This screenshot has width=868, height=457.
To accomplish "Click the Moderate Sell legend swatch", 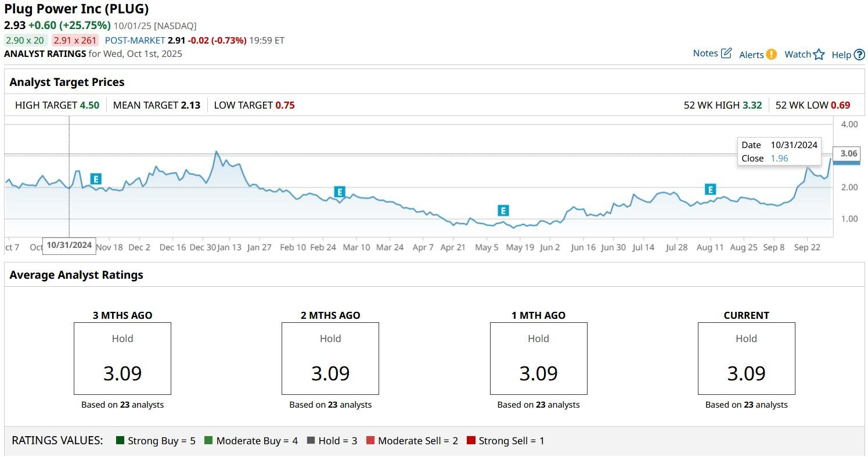I will (370, 441).
